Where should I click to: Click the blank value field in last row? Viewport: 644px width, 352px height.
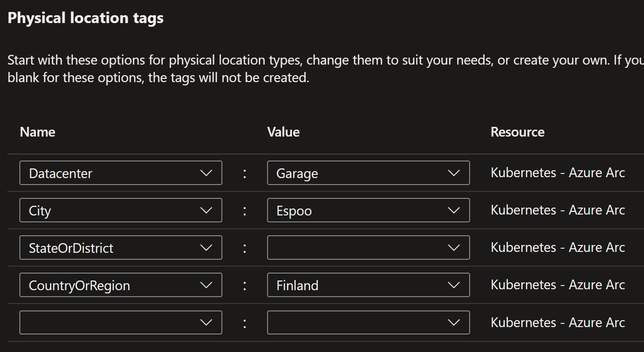tap(369, 322)
